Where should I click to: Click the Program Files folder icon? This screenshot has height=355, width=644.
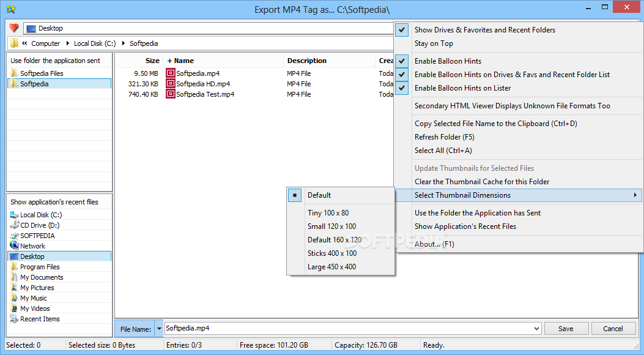(x=15, y=267)
